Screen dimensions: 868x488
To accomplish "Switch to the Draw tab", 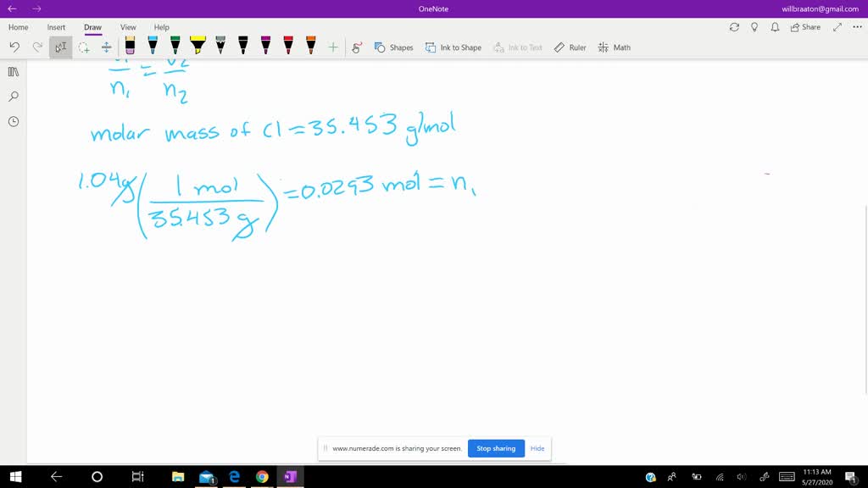I will (x=92, y=27).
